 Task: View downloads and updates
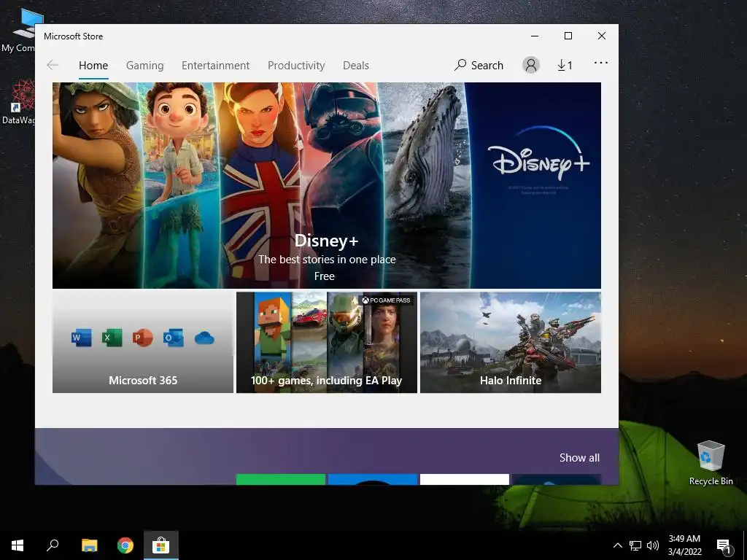coord(565,65)
